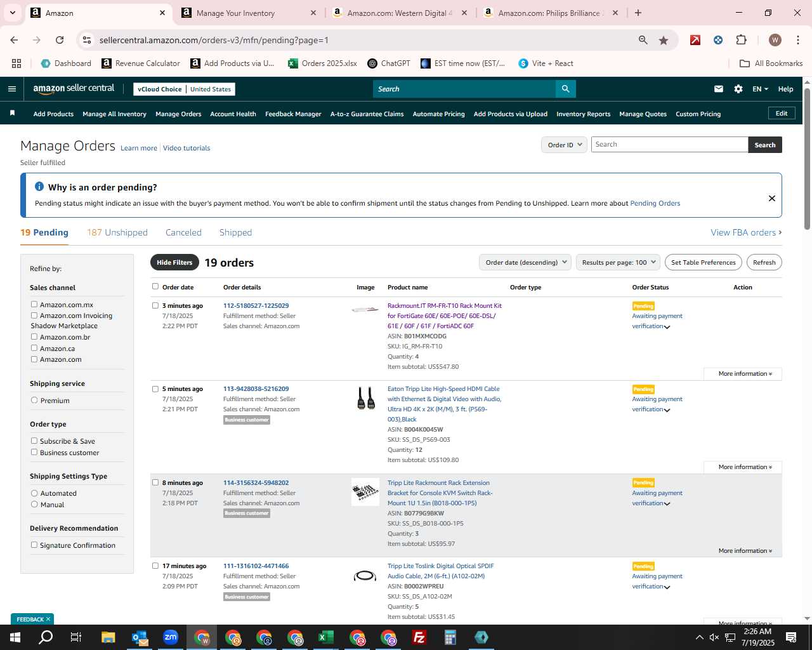Open a new browser tab
The image size is (812, 650).
(638, 13)
